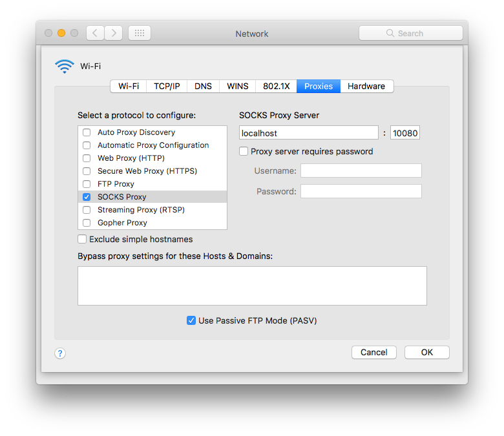This screenshot has width=504, height=436.
Task: Enable Automatic Proxy Configuration checkbox
Action: coord(87,145)
